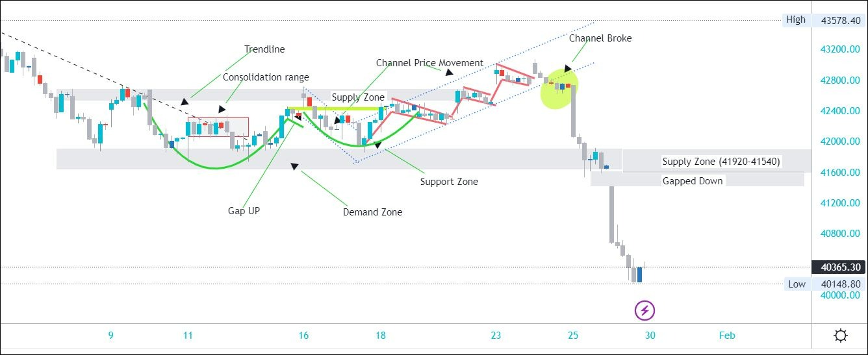Select the "Demand Zone" text label

click(372, 212)
